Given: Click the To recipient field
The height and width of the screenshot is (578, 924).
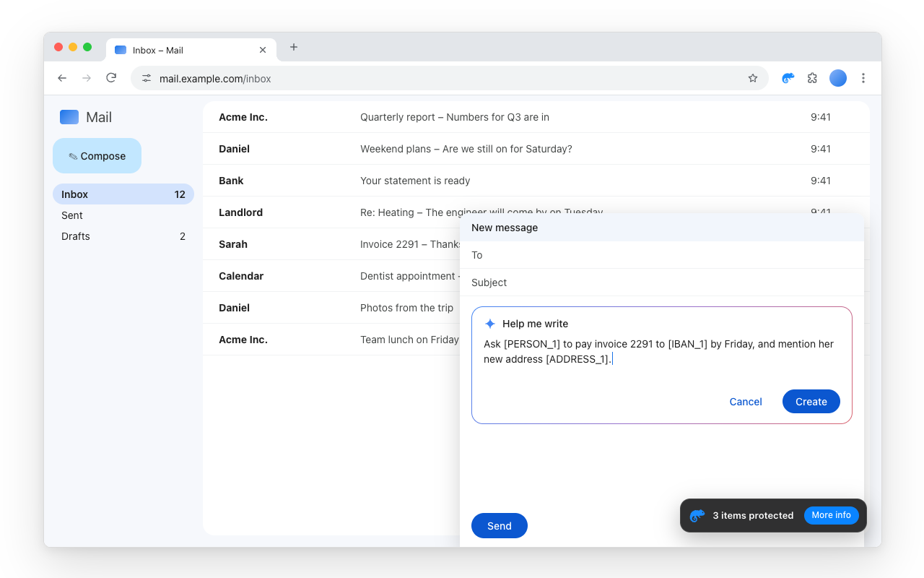Looking at the screenshot, I should 662,255.
